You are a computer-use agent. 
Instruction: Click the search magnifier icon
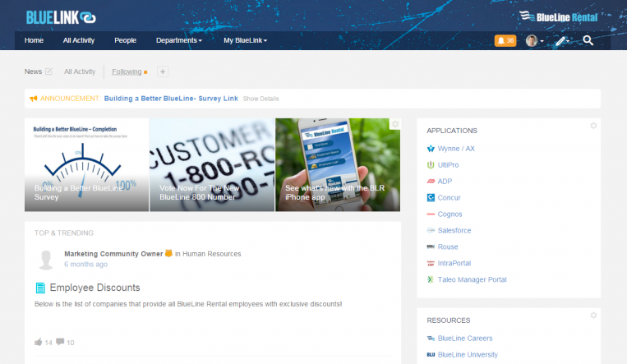[588, 40]
